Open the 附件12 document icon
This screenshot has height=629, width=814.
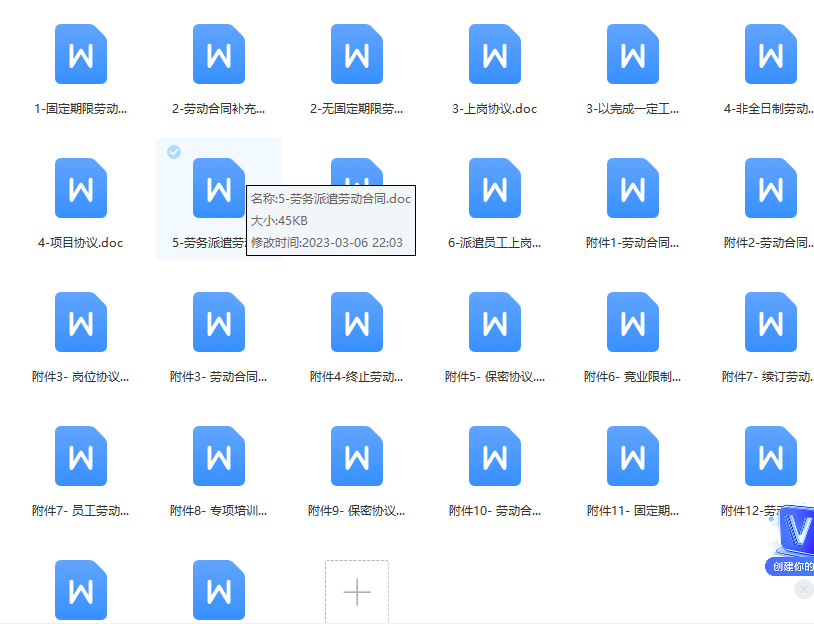point(771,456)
